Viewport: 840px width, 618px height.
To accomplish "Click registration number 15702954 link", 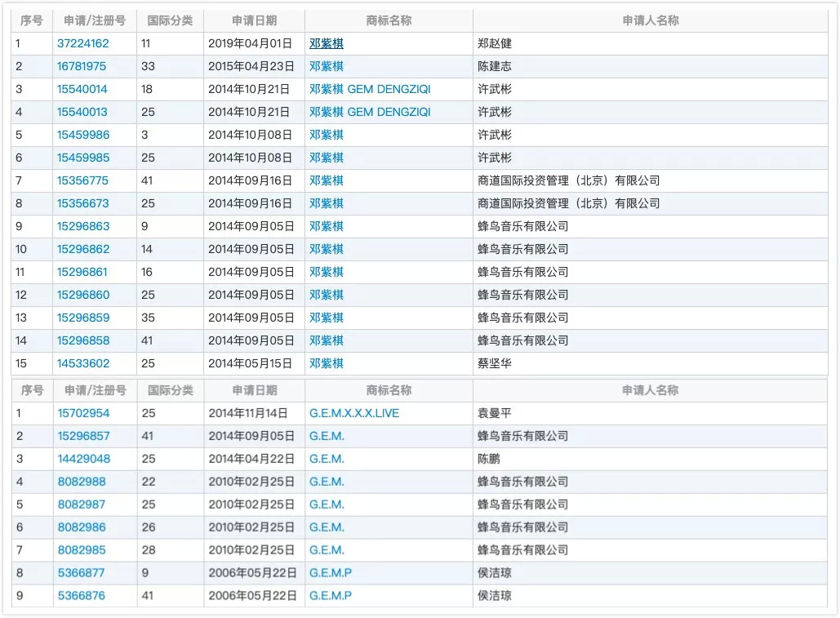I will (83, 413).
